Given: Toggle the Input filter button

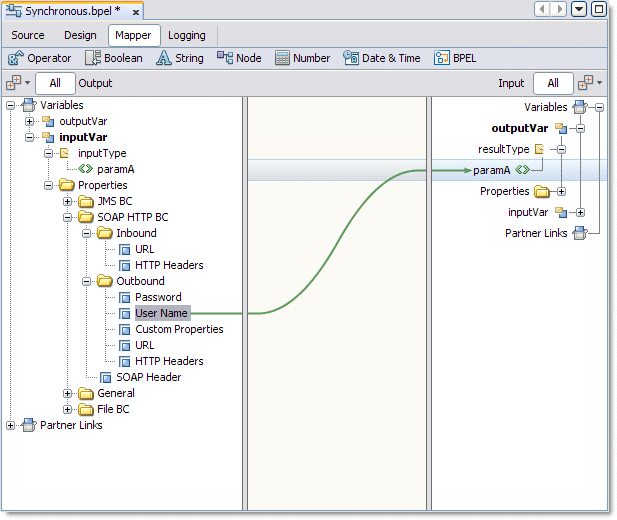Looking at the screenshot, I should (511, 83).
